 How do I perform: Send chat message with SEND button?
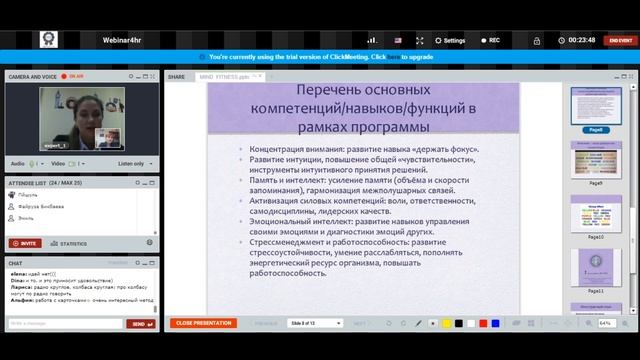pos(141,324)
